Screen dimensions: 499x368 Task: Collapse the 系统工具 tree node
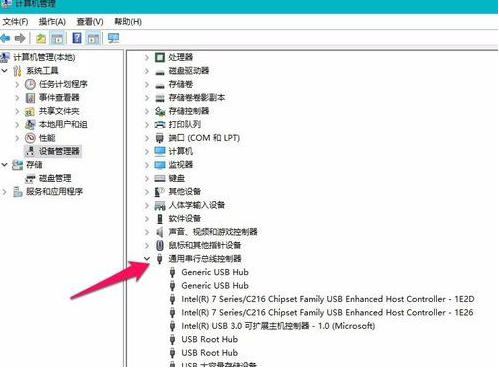(x=4, y=71)
